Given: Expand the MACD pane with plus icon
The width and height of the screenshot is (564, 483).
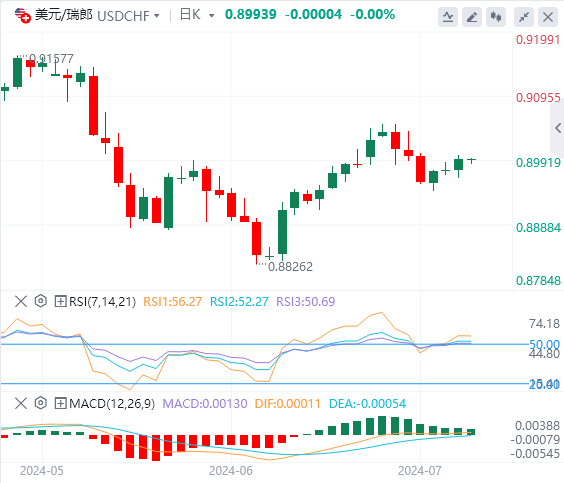Looking at the screenshot, I should (x=60, y=403).
